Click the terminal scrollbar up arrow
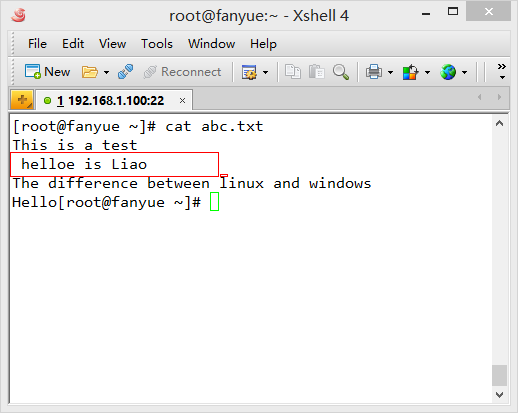The image size is (518, 413). 499,124
